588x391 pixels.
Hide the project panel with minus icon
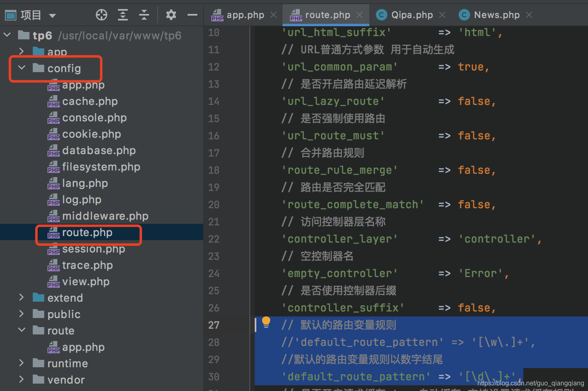pyautogui.click(x=192, y=15)
